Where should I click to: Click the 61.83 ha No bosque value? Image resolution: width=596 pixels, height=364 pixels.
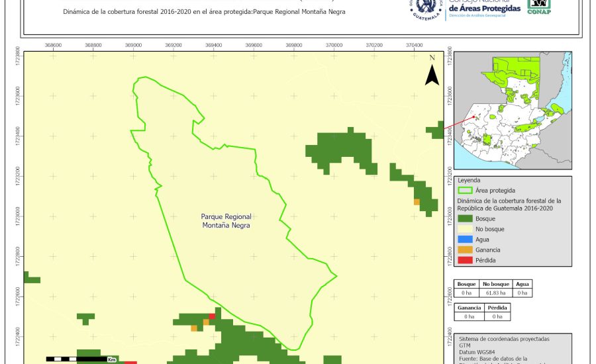pyautogui.click(x=495, y=293)
